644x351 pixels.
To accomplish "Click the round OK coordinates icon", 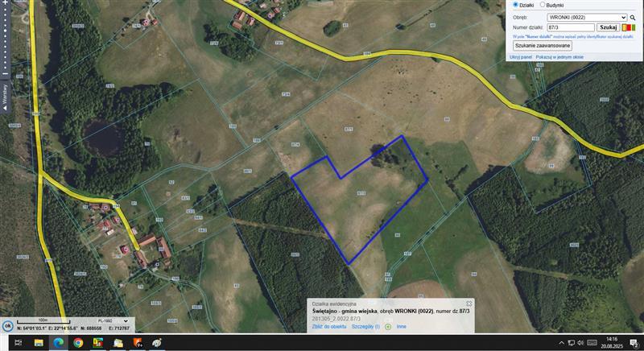I will tap(7, 326).
